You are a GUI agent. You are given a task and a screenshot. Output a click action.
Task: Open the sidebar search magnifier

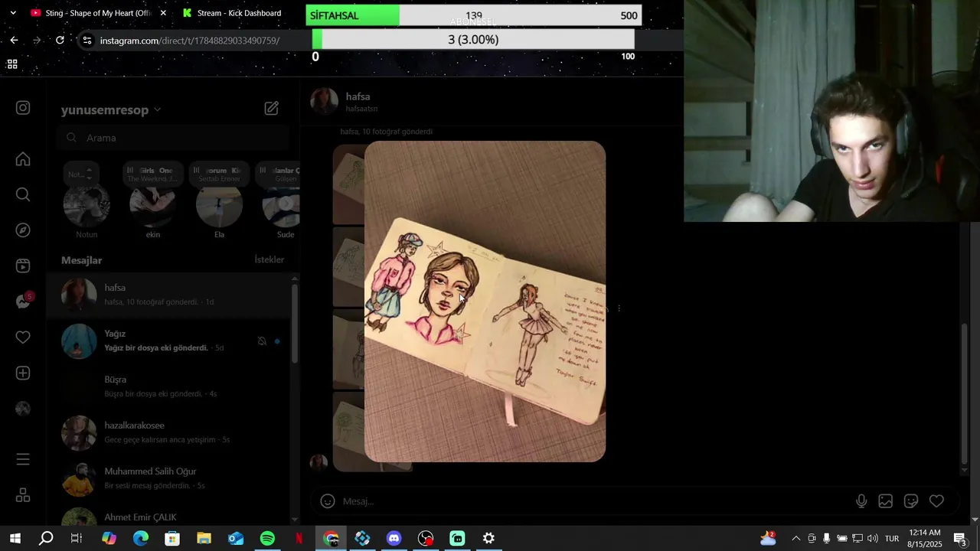pyautogui.click(x=23, y=194)
